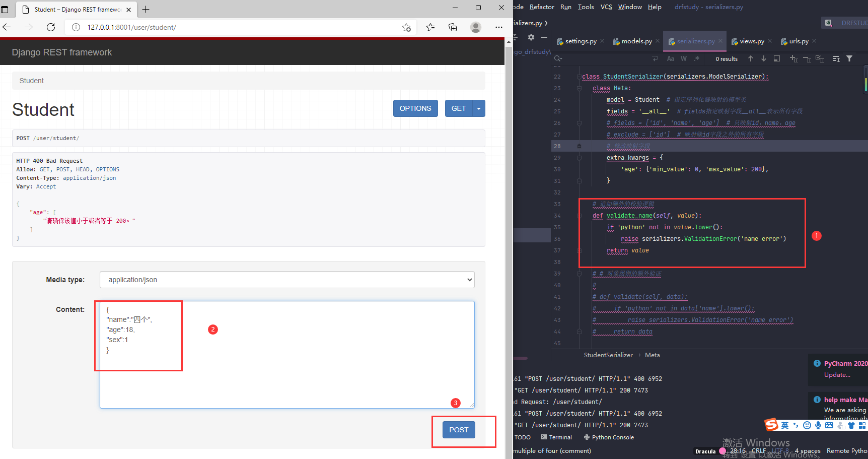Viewport: 868px width, 459px height.
Task: Go to previous search occurrence
Action: (x=751, y=59)
